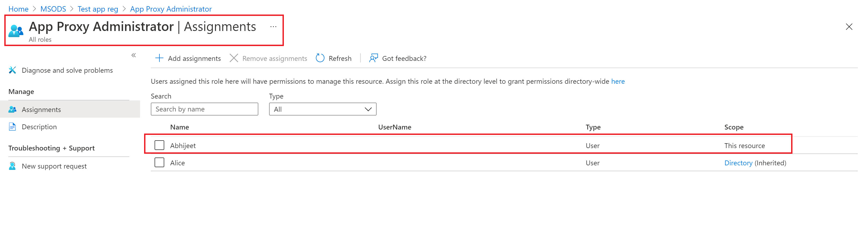Image resolution: width=868 pixels, height=245 pixels.
Task: Open Diagnose and solve problems
Action: 67,70
